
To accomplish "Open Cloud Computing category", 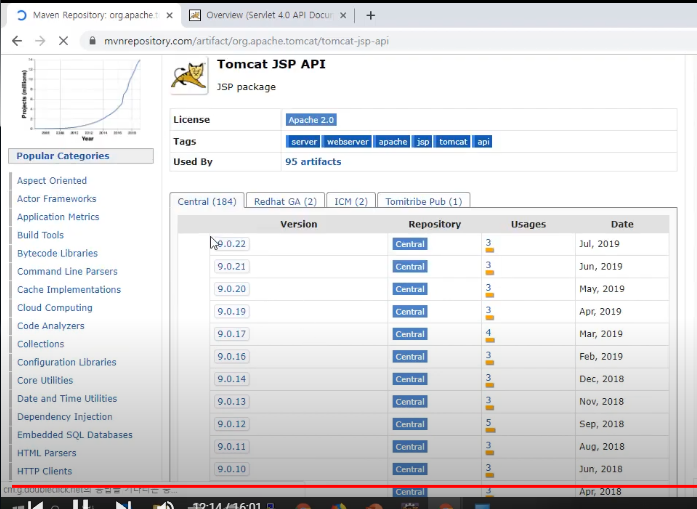I will 55,308.
